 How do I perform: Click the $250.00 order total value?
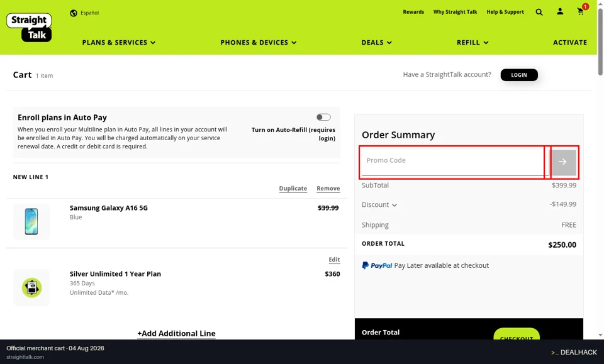pos(562,245)
